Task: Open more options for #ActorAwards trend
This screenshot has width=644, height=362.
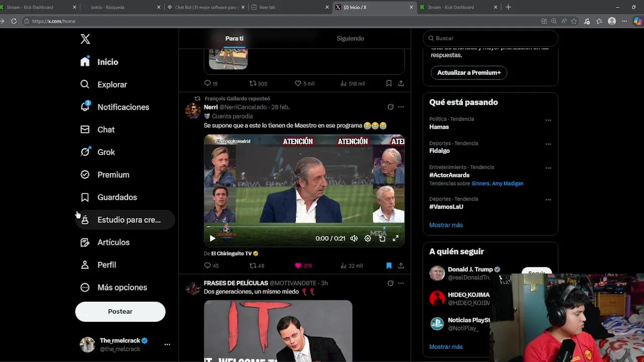Action: tap(548, 168)
